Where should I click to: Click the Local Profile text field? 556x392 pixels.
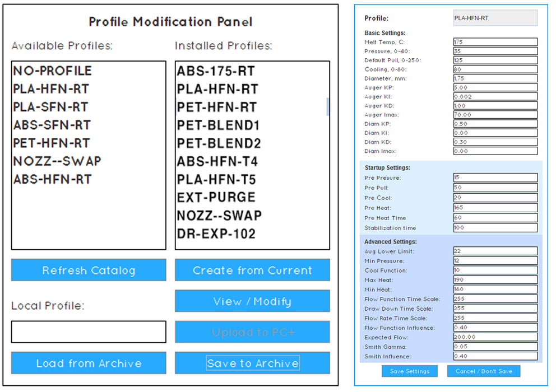coord(89,332)
